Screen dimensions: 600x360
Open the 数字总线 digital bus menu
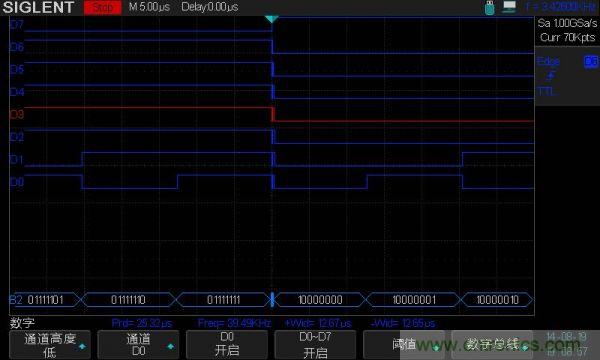pyautogui.click(x=492, y=344)
